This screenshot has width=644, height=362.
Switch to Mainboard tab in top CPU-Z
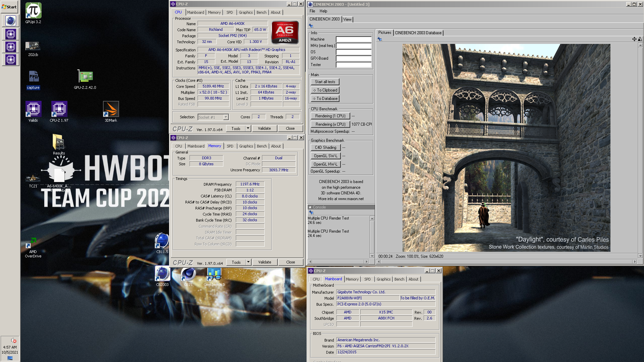coord(196,12)
